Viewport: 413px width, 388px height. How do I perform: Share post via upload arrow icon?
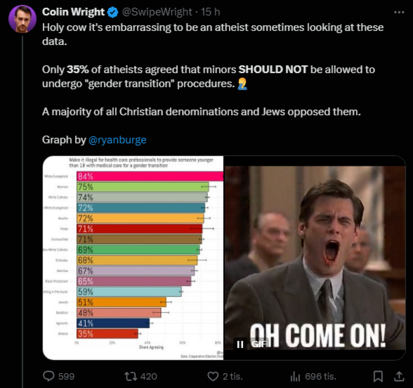(x=399, y=376)
